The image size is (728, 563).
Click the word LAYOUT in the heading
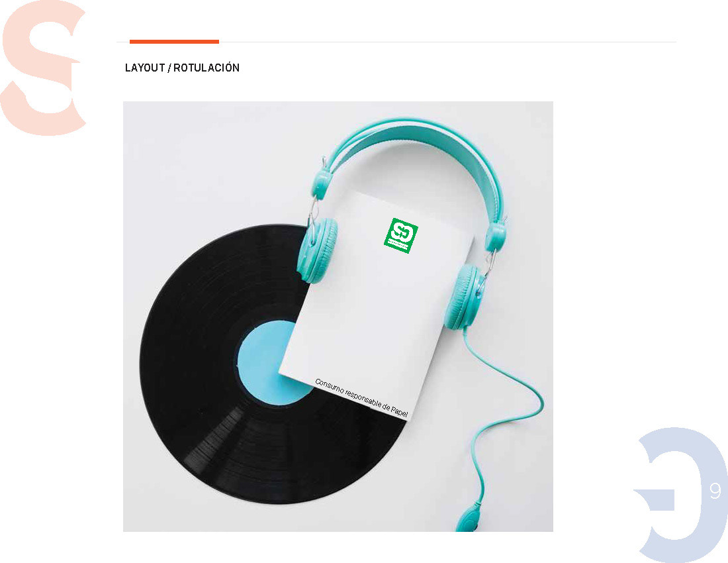[145, 68]
